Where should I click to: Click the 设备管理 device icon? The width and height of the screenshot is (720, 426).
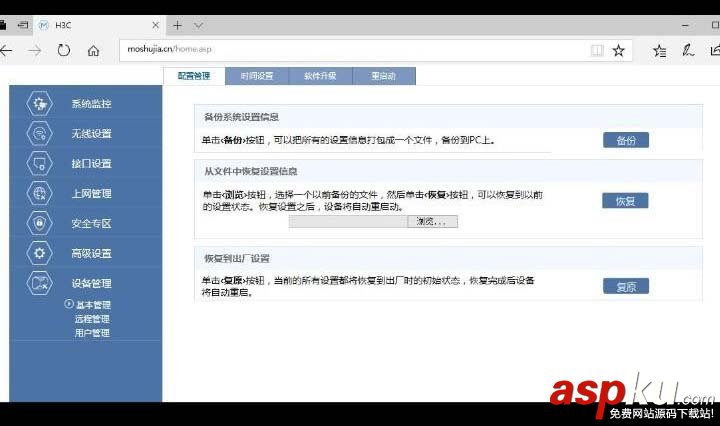pyautogui.click(x=39, y=283)
